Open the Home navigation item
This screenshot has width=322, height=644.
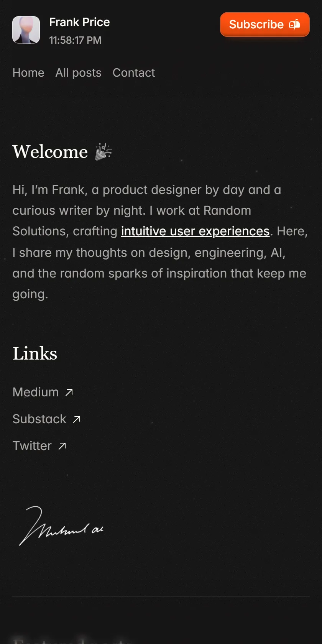[28, 73]
